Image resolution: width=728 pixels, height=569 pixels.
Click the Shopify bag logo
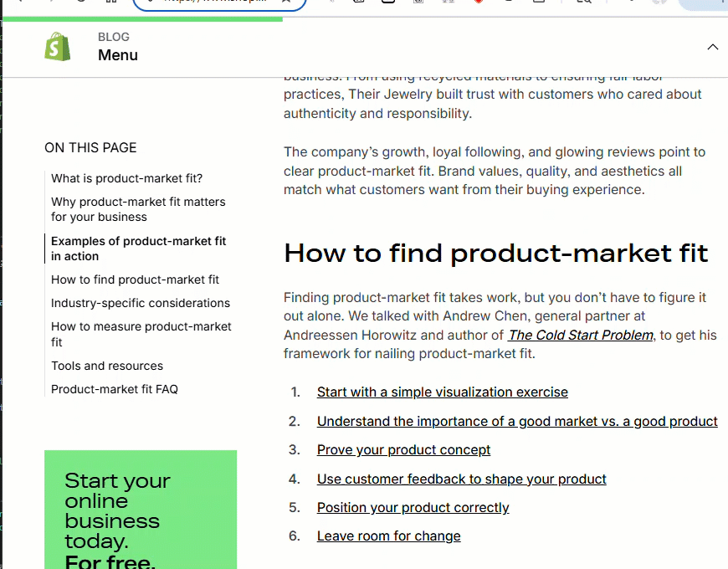tap(58, 47)
